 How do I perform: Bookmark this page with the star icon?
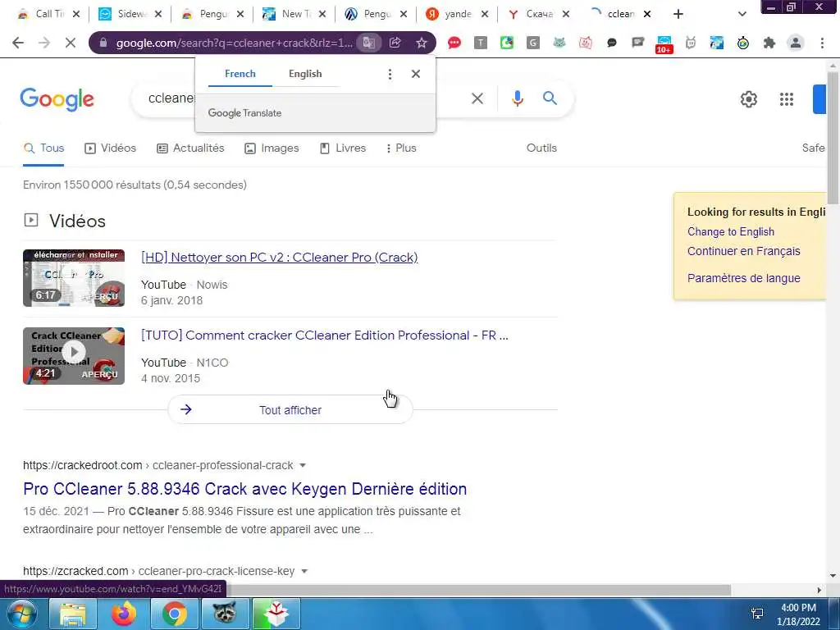point(422,43)
